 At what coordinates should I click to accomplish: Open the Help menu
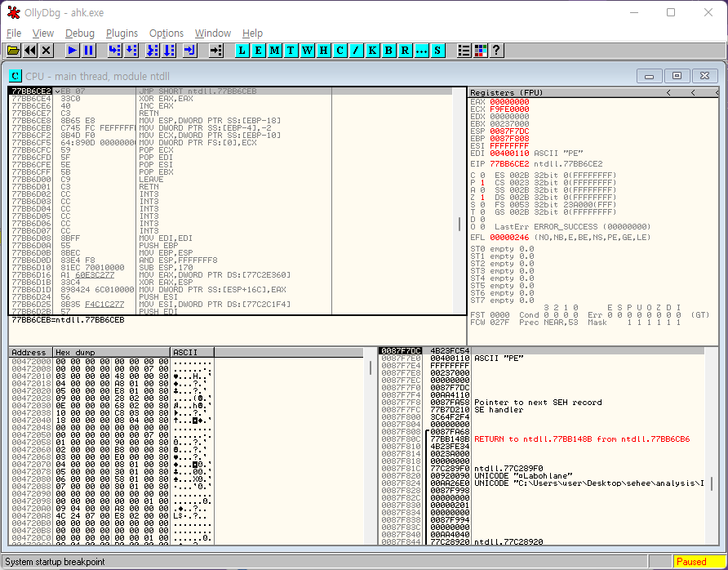pyautogui.click(x=252, y=33)
